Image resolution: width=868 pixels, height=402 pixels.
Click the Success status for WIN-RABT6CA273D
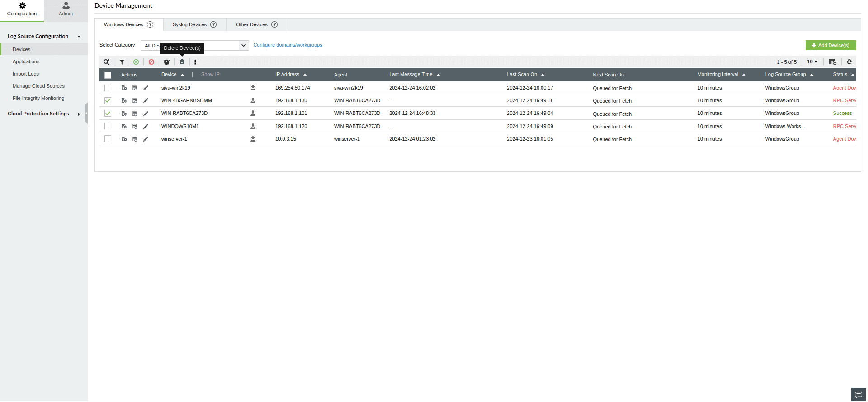pos(842,113)
